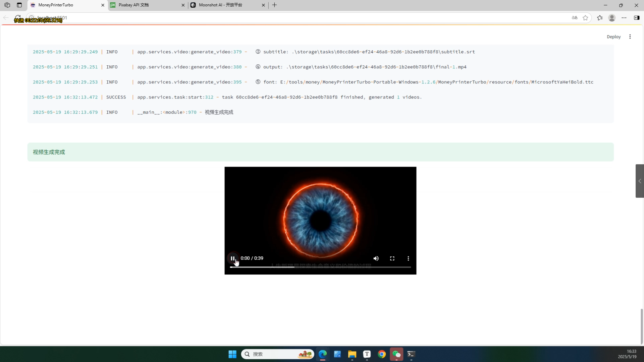Open Streamlit three-dot main menu

[x=630, y=37]
